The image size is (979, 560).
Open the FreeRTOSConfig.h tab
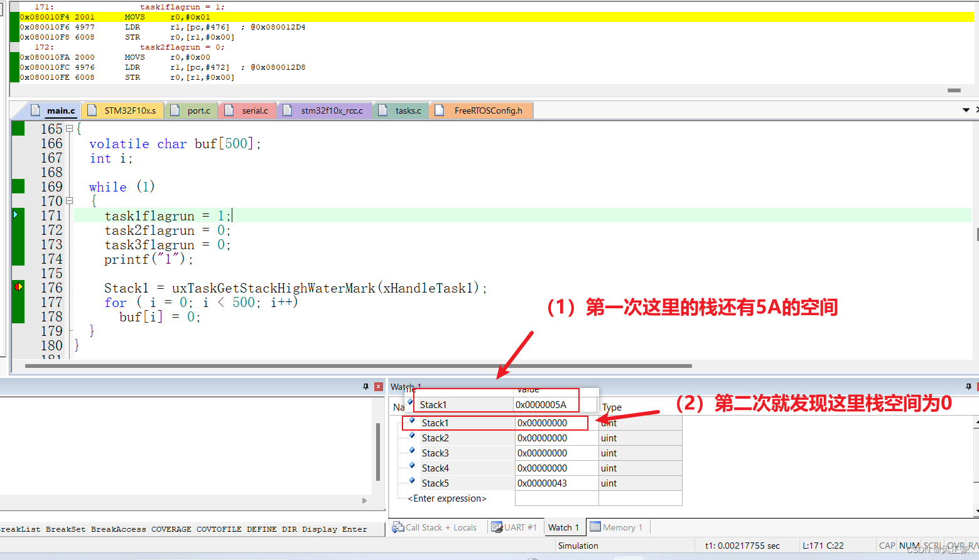[481, 110]
